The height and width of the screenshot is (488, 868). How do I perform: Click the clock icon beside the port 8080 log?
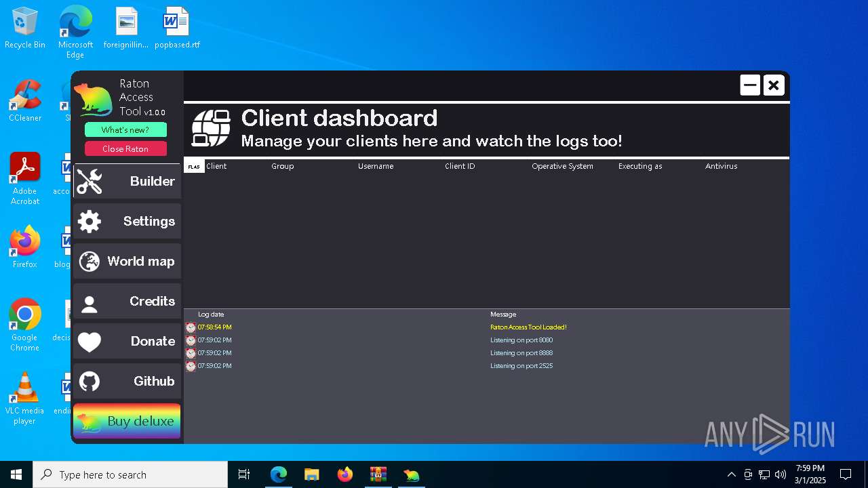pos(191,340)
